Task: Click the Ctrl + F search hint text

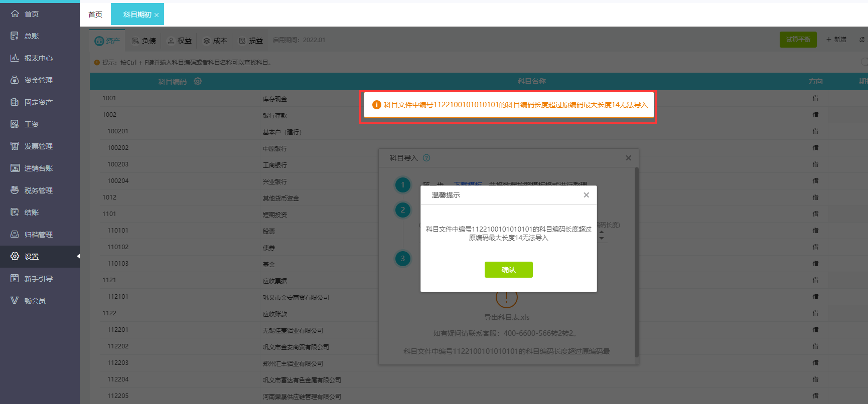Action: click(187, 63)
